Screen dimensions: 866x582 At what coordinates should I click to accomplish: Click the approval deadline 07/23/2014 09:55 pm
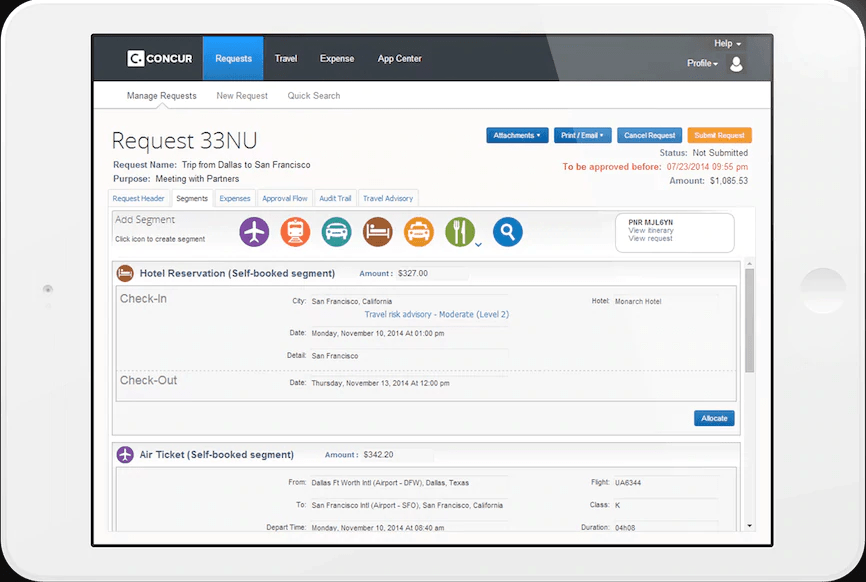click(707, 167)
